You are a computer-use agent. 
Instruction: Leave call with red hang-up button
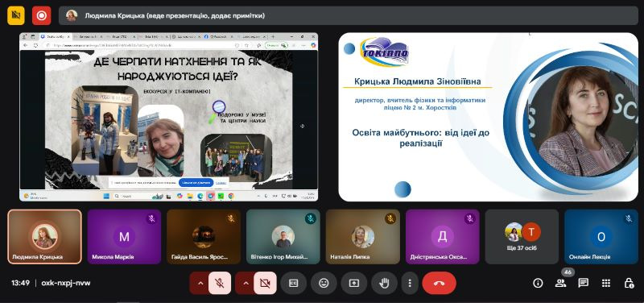(x=439, y=283)
